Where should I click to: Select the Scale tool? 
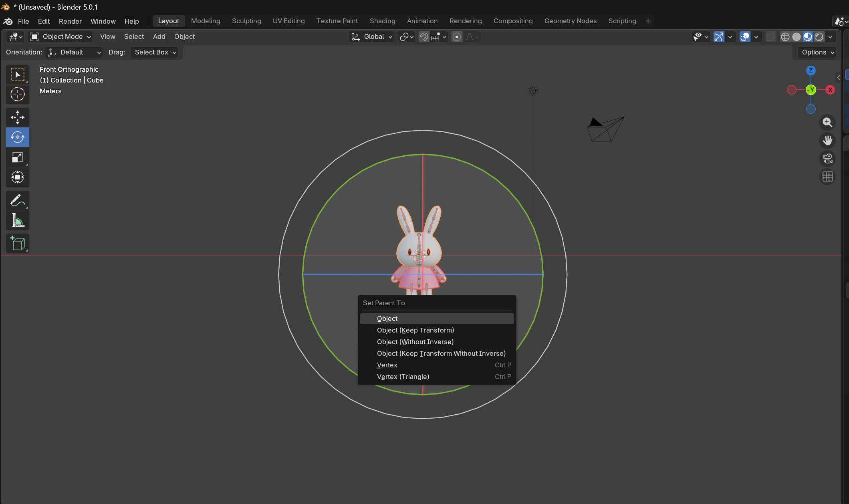click(17, 157)
